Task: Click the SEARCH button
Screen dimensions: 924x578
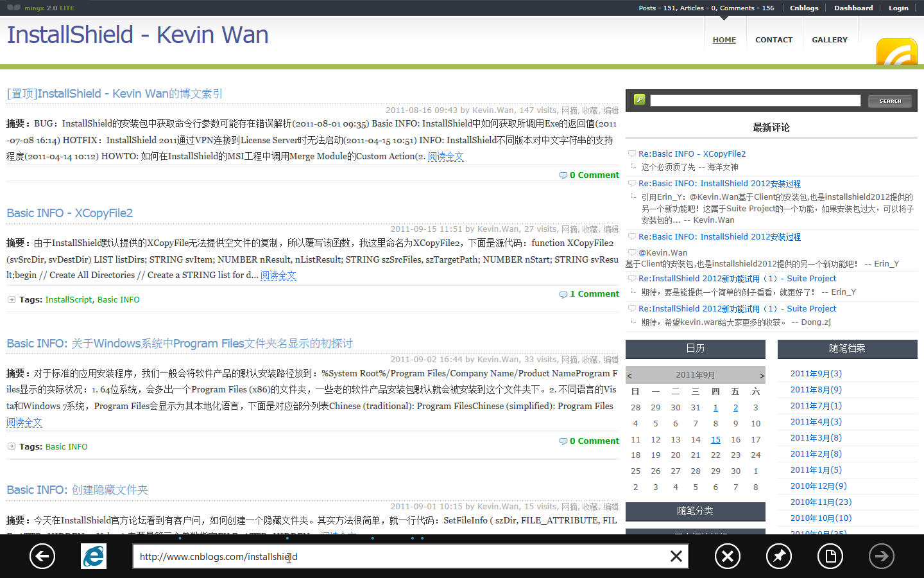Action: (890, 101)
